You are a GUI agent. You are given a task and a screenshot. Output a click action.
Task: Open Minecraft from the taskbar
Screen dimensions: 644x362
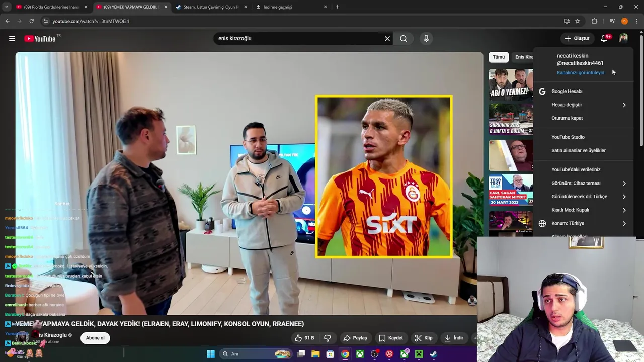coord(419,354)
